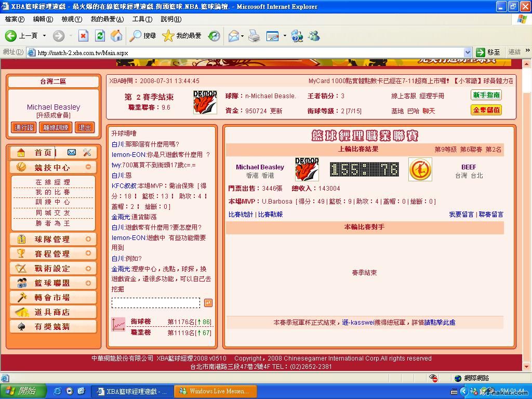Click 更新 next to funds amount
The image size is (532, 399).
click(x=276, y=111)
